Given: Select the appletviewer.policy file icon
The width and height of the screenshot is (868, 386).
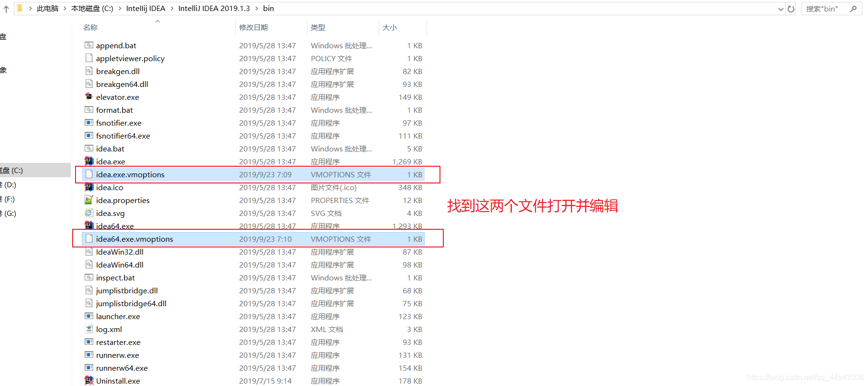Looking at the screenshot, I should pos(89,58).
